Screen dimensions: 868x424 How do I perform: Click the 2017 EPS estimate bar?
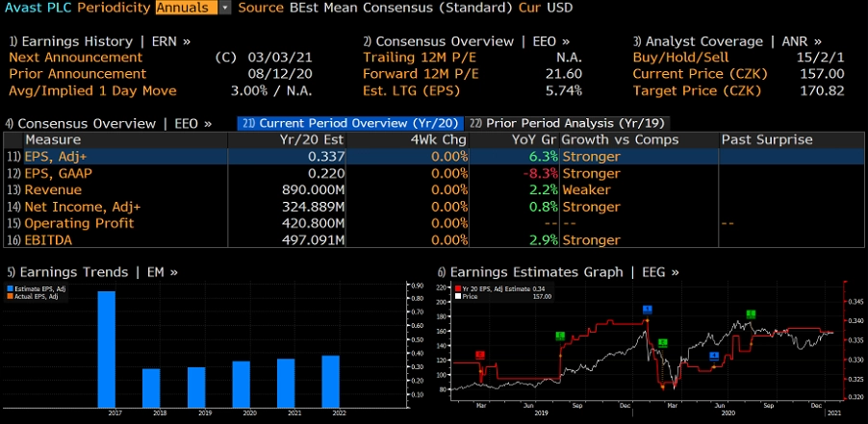click(107, 349)
